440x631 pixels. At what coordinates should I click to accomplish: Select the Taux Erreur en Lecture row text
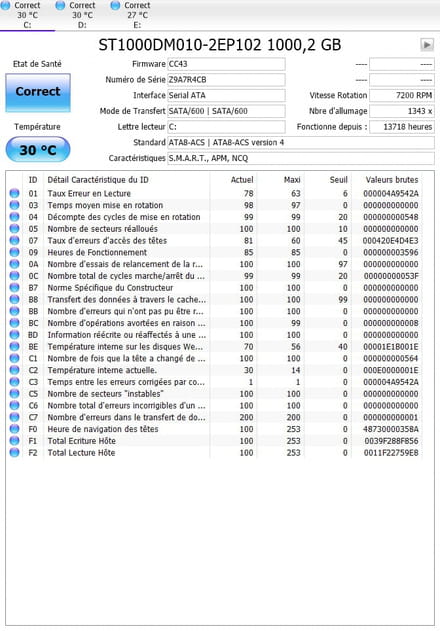tap(89, 194)
